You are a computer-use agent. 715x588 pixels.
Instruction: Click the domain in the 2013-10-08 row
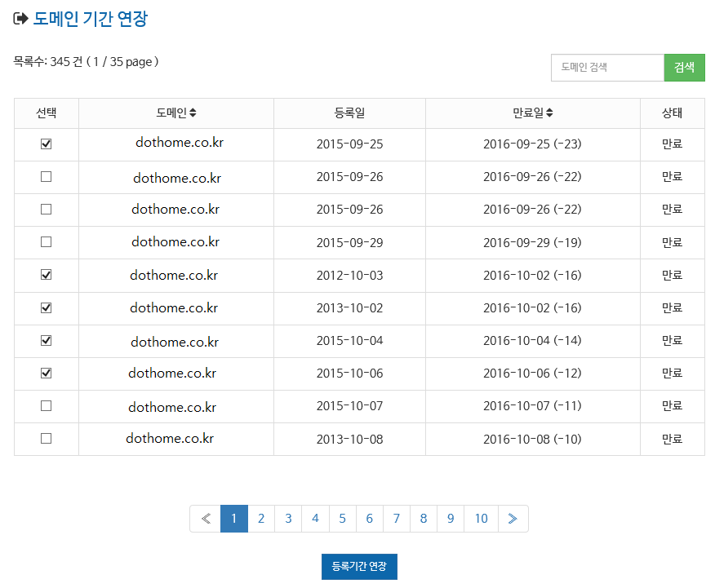[x=170, y=438]
